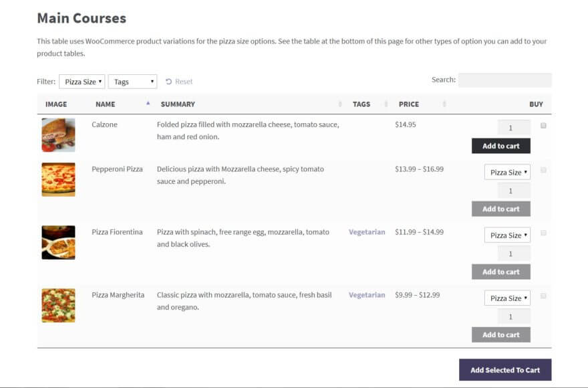
Task: Click the Add Selected To Cart button
Action: pos(505,370)
